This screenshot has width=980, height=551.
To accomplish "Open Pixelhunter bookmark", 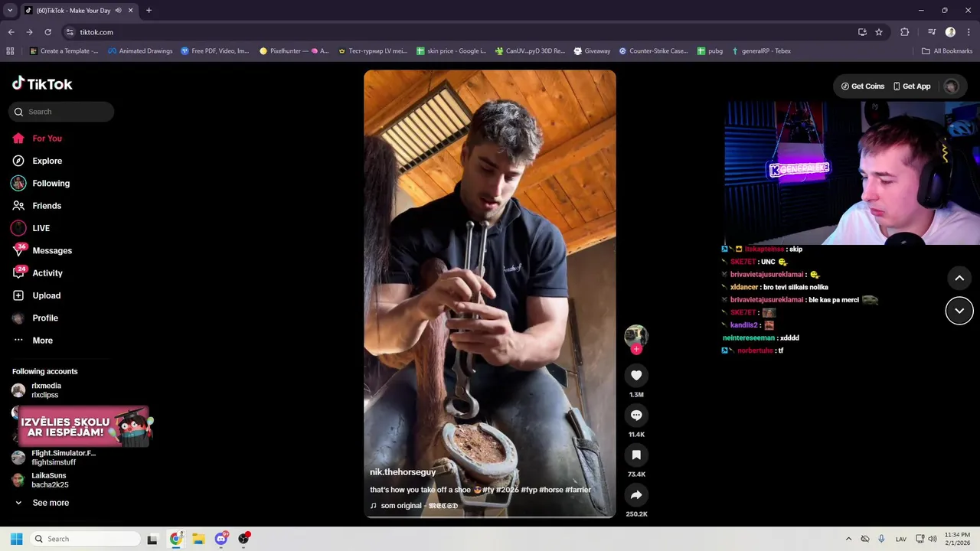I will coord(294,51).
